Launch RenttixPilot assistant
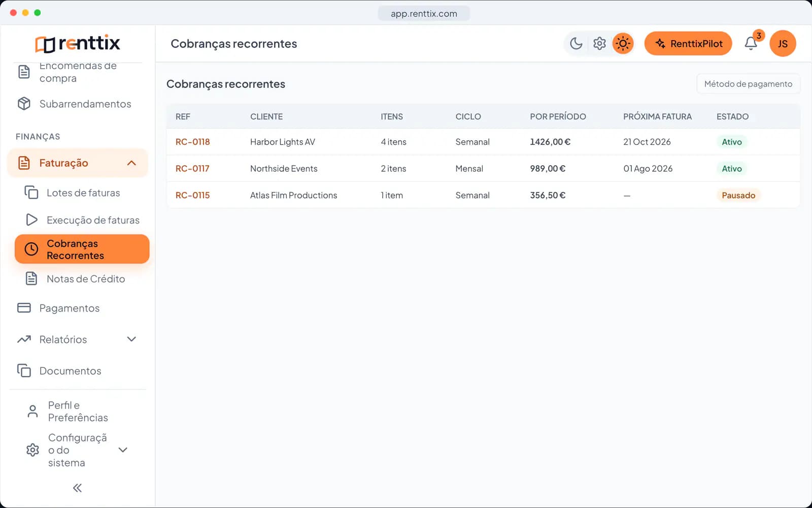Viewport: 812px width, 508px height. tap(688, 44)
